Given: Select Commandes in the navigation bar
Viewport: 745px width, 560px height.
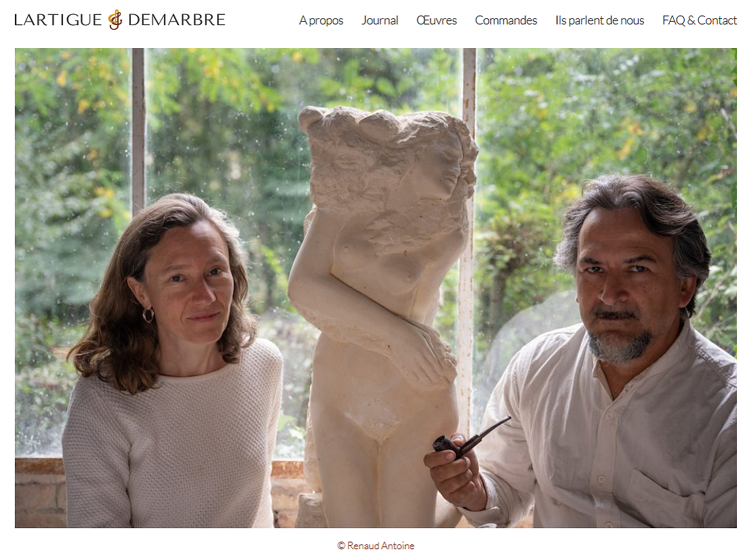Looking at the screenshot, I should point(506,20).
